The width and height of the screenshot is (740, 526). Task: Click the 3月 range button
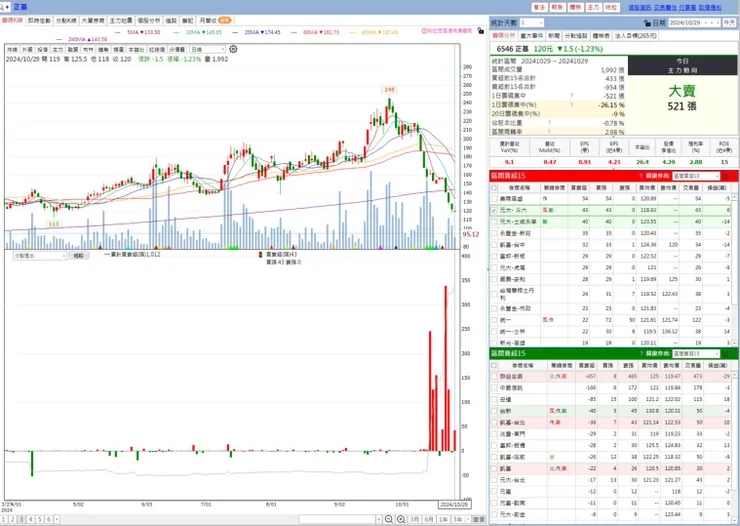pyautogui.click(x=414, y=519)
